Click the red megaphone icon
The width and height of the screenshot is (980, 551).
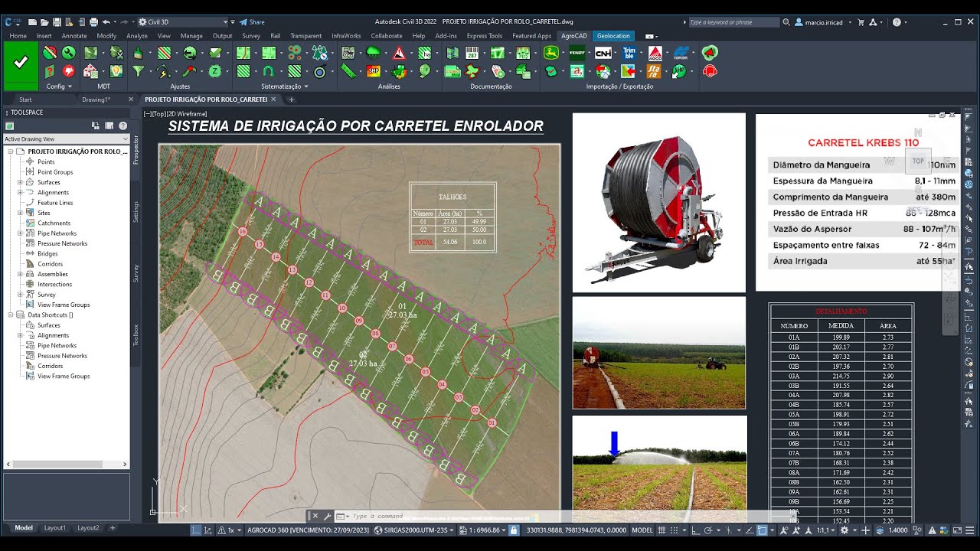tap(710, 53)
